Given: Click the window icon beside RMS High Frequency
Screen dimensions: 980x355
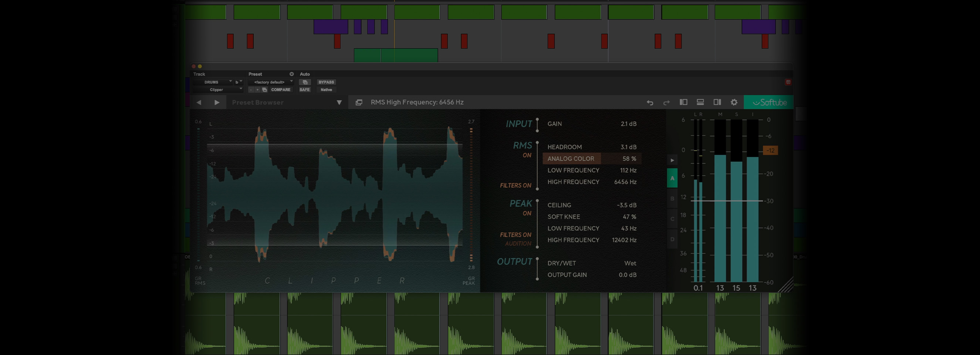Looking at the screenshot, I should click(x=359, y=102).
